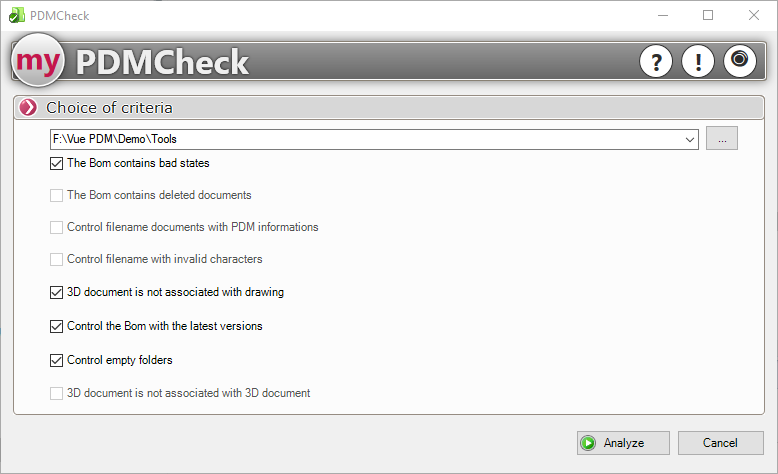This screenshot has height=474, width=778.
Task: Uncheck Control empty folders option
Action: tap(56, 360)
